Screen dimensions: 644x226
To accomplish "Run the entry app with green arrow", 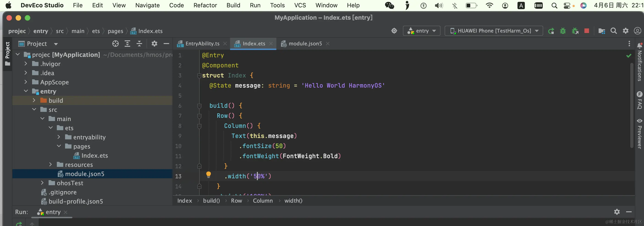I will tap(551, 31).
